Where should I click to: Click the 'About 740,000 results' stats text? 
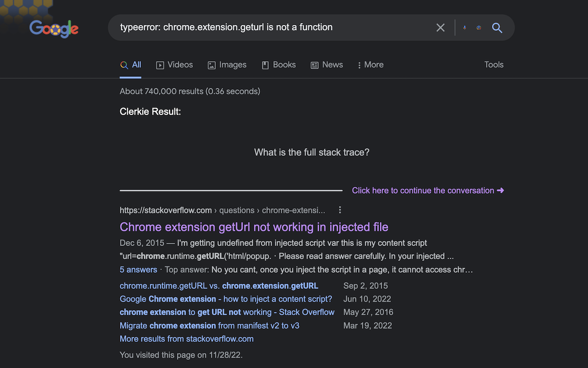click(x=190, y=91)
